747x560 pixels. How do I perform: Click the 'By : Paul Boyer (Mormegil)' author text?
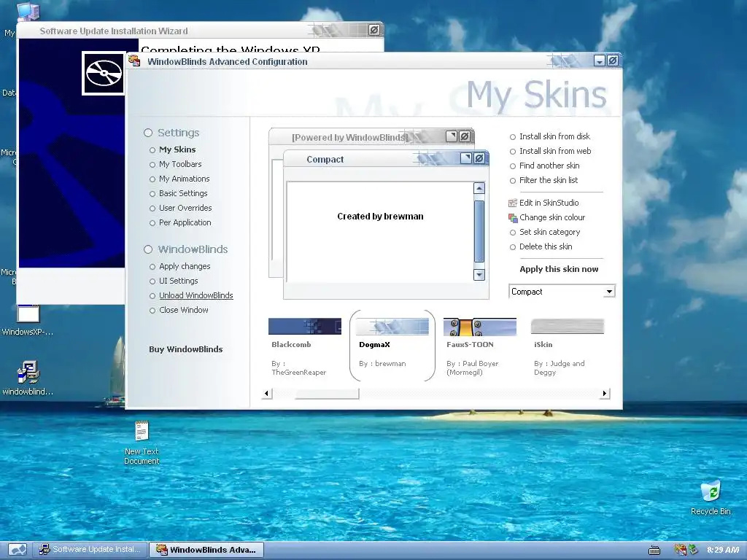click(x=473, y=368)
